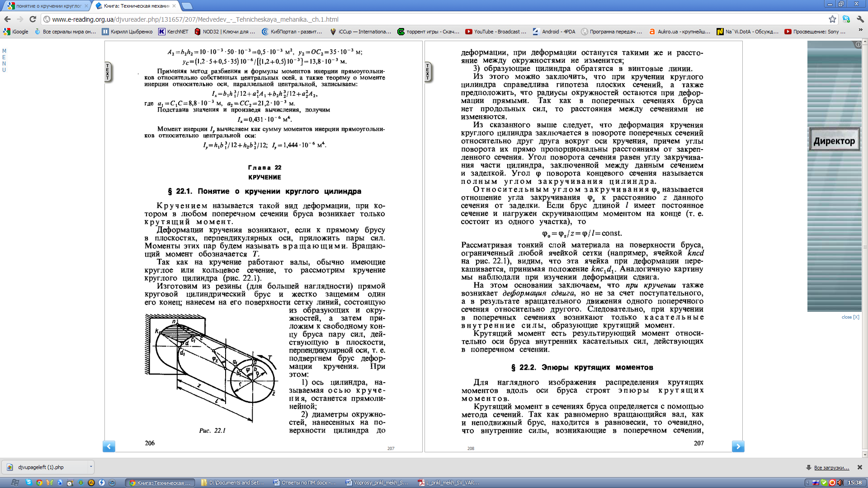Switch to D:\Documents and Set... folder window
The width and height of the screenshot is (868, 488).
(x=232, y=483)
